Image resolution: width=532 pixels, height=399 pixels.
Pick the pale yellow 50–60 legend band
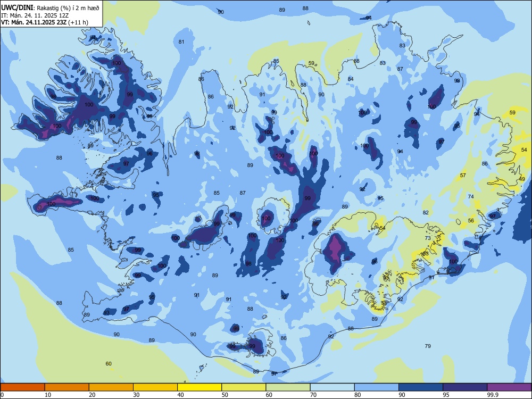244,387
